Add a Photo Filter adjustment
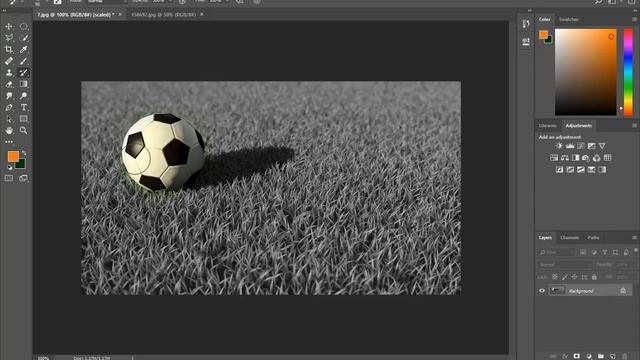This screenshot has height=360, width=640. pyautogui.click(x=586, y=158)
